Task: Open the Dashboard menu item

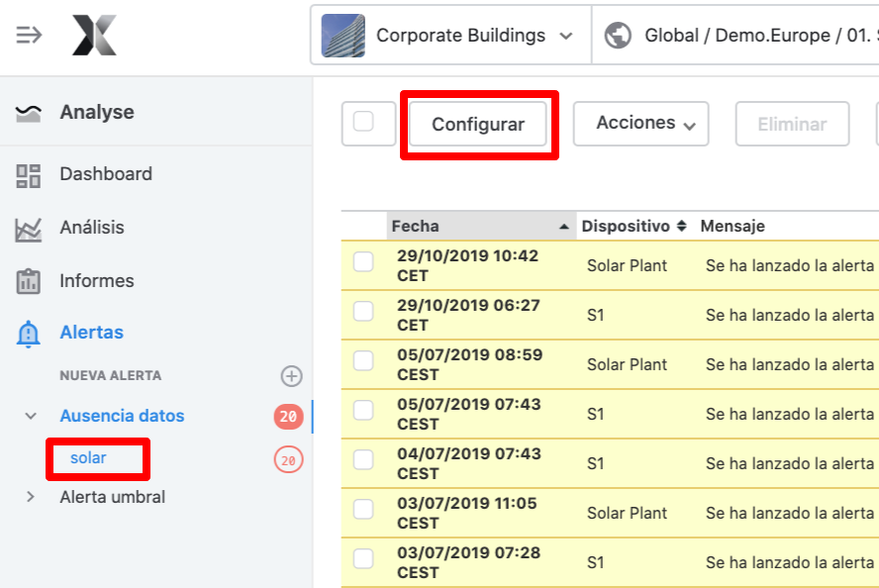Action: pos(106,174)
